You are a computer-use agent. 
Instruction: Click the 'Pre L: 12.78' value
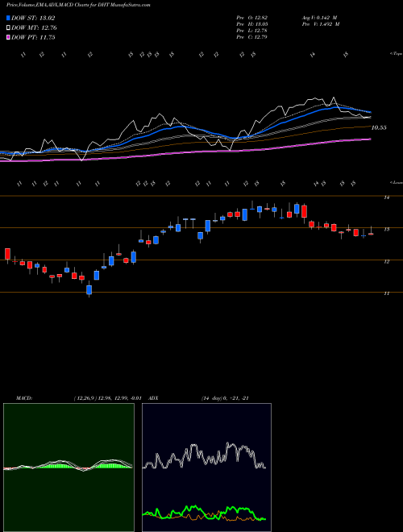[252, 31]
